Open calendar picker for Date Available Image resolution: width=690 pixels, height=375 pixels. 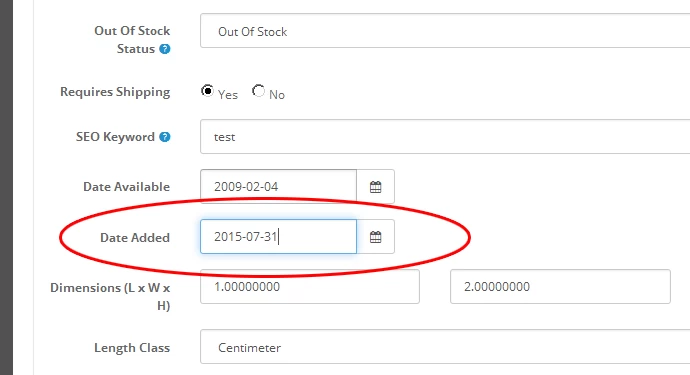click(x=375, y=187)
